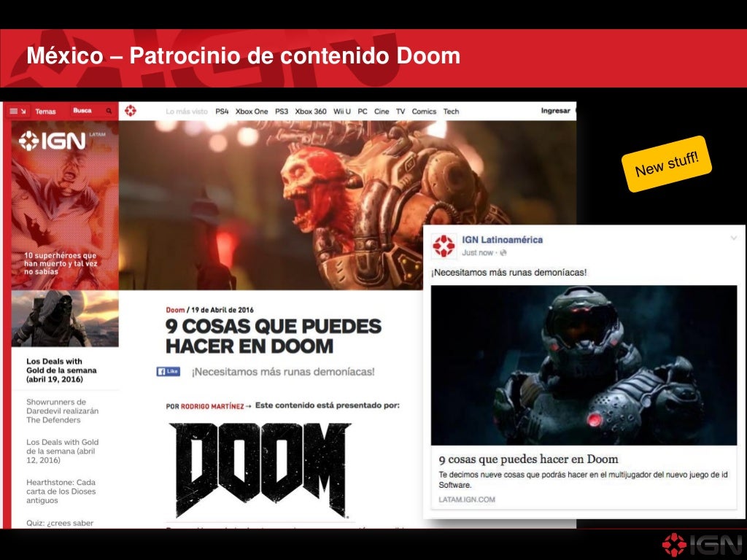Screen dimensions: 747x560
Task: Click the IGN Latinoamérica page avatar icon
Action: [x=444, y=246]
